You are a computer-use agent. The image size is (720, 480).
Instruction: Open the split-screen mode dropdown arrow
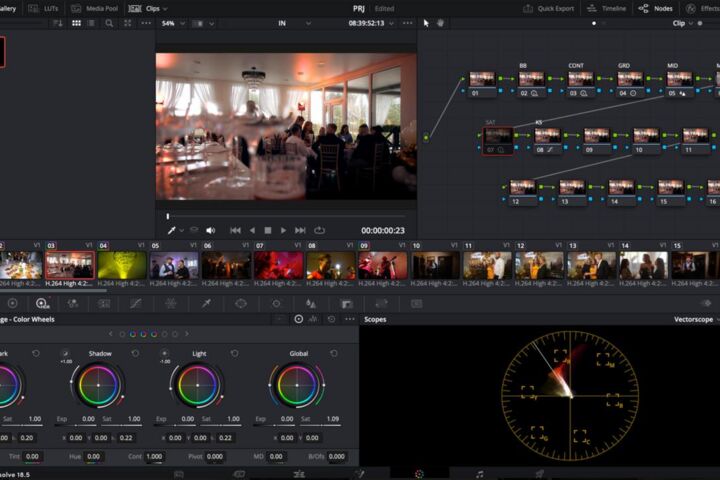click(211, 23)
